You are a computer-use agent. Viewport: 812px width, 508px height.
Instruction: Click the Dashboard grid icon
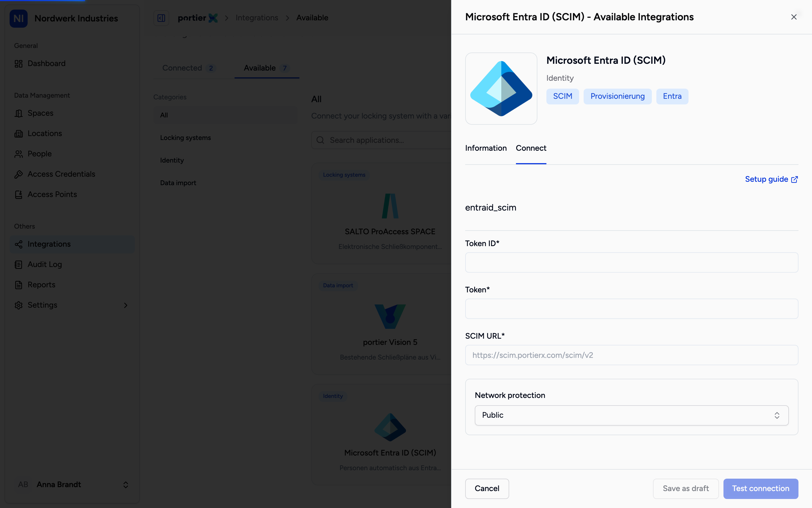(18, 63)
